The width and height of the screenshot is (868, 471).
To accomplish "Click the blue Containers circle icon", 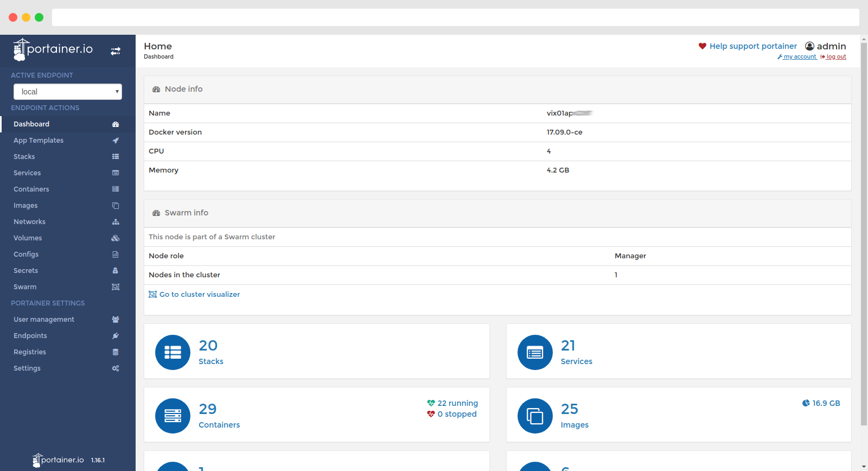I will pos(173,416).
